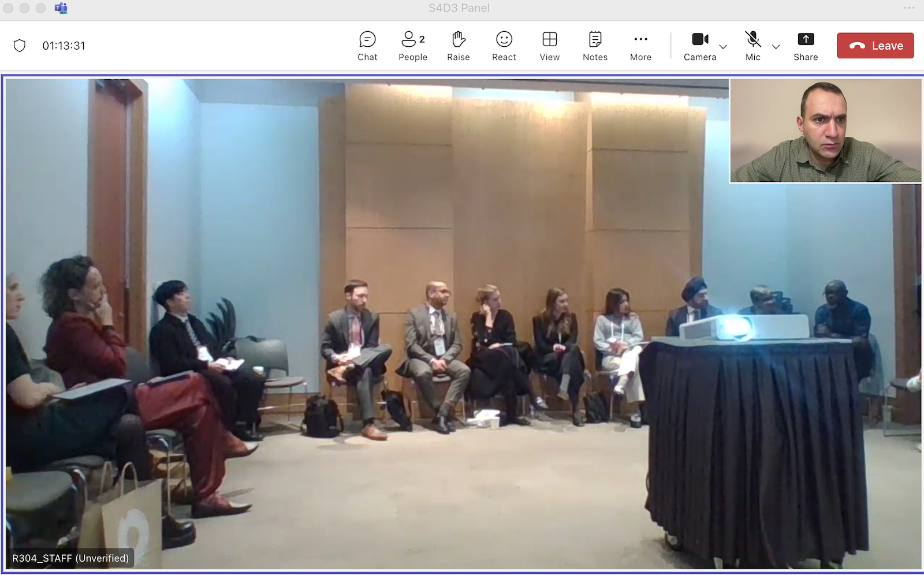Expand the Camera device options chevron
The width and height of the screenshot is (924, 575).
tap(723, 47)
